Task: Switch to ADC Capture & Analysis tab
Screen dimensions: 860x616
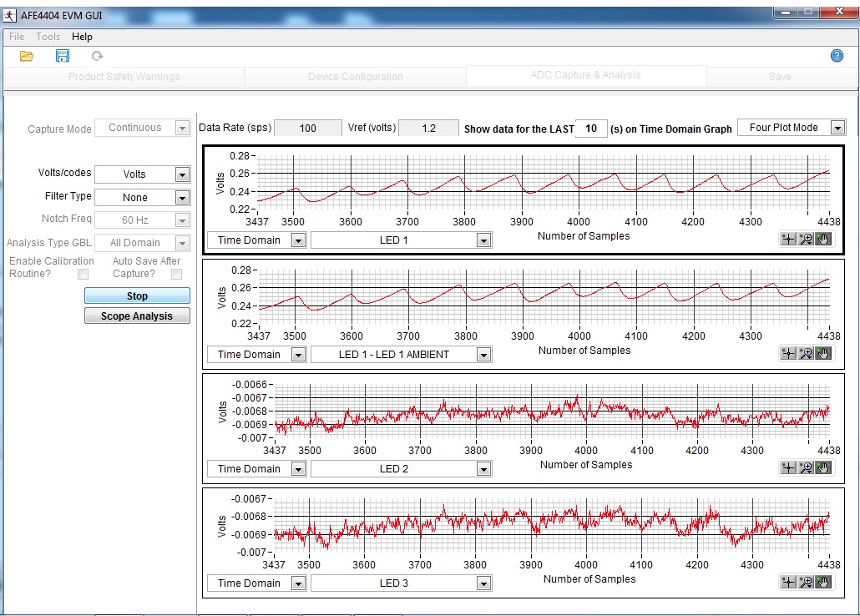Action: [x=586, y=75]
